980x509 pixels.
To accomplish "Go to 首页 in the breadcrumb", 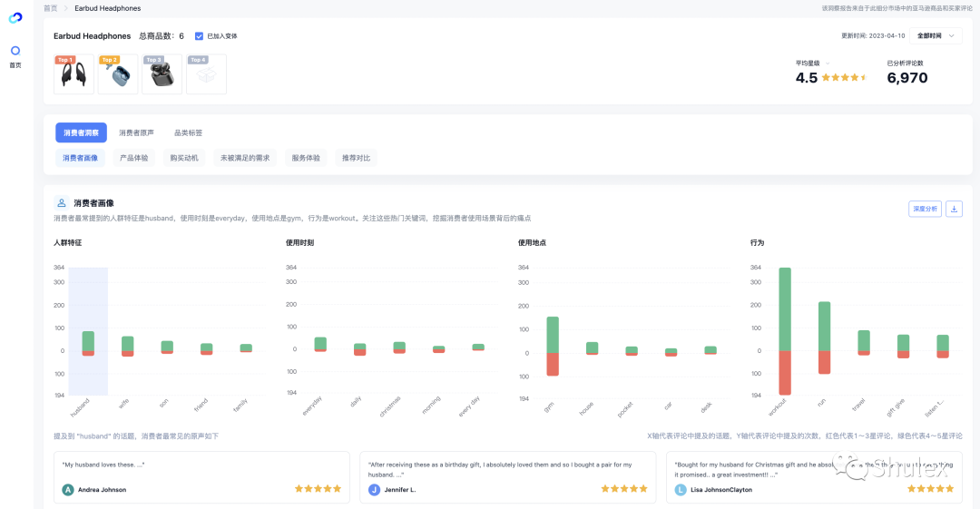I will 51,8.
